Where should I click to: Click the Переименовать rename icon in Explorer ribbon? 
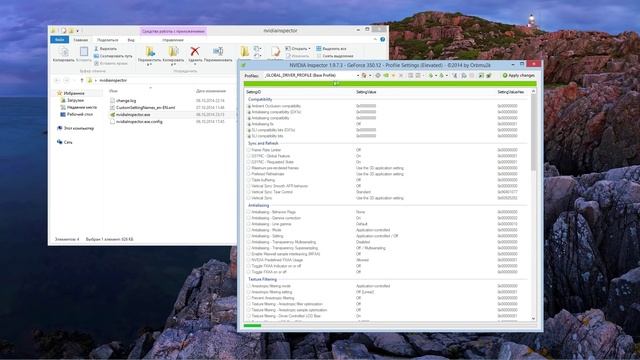point(218,51)
